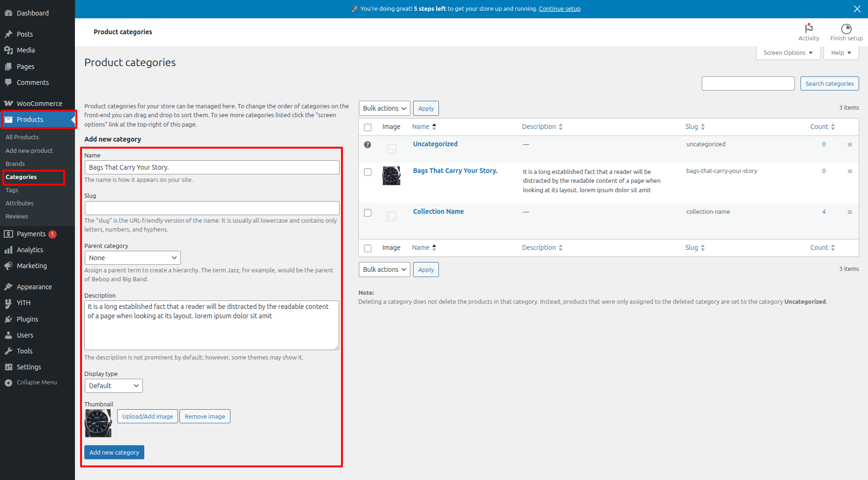Viewport: 868px width, 480px height.
Task: Open the Parent category dropdown
Action: coord(133,258)
